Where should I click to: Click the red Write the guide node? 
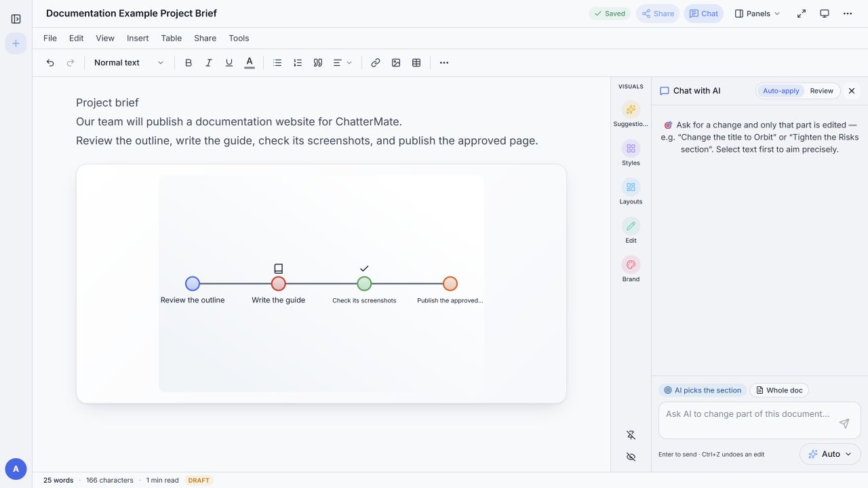tap(279, 284)
